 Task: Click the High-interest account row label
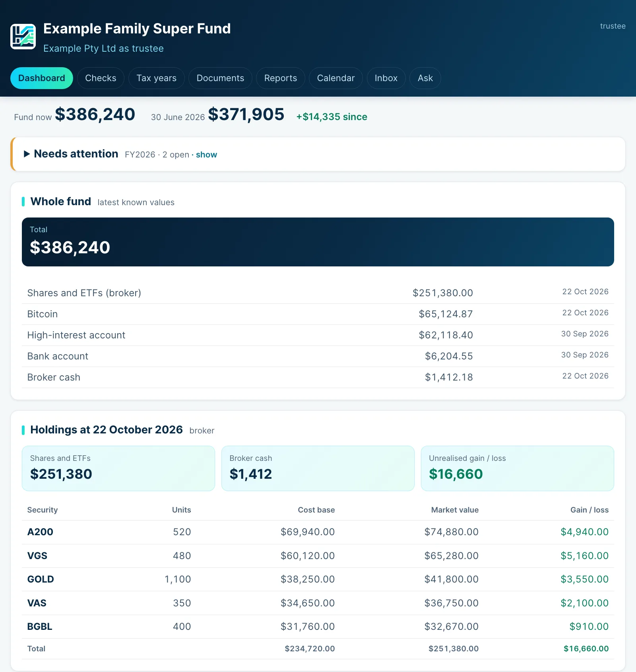(x=76, y=335)
